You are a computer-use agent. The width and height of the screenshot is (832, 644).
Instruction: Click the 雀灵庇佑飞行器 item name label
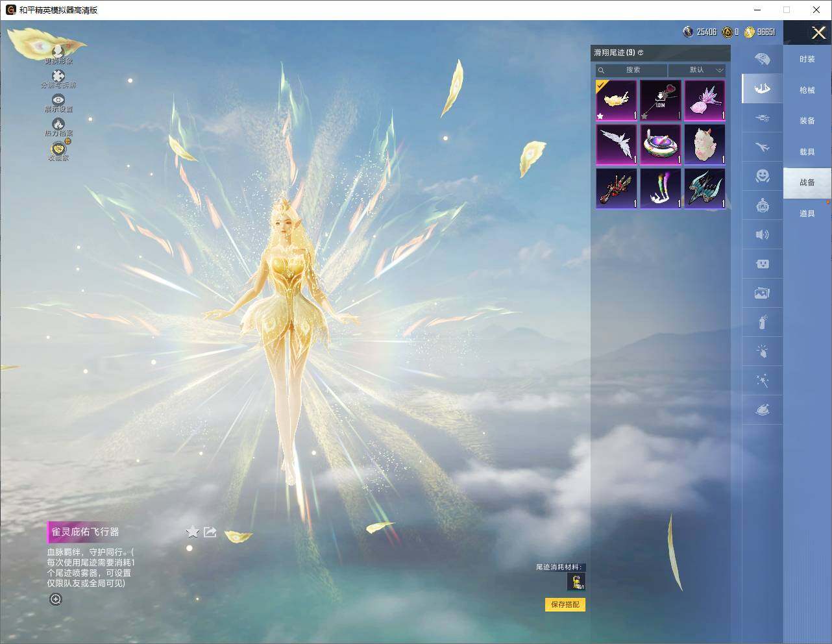[86, 532]
